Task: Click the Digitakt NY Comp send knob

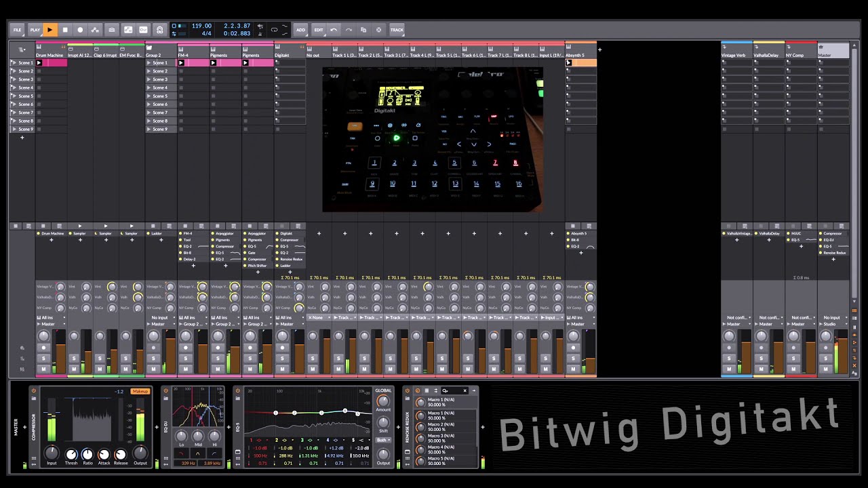Action: 299,308
